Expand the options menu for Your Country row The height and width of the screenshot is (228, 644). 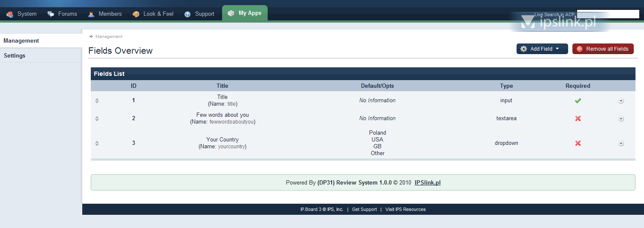point(621,143)
